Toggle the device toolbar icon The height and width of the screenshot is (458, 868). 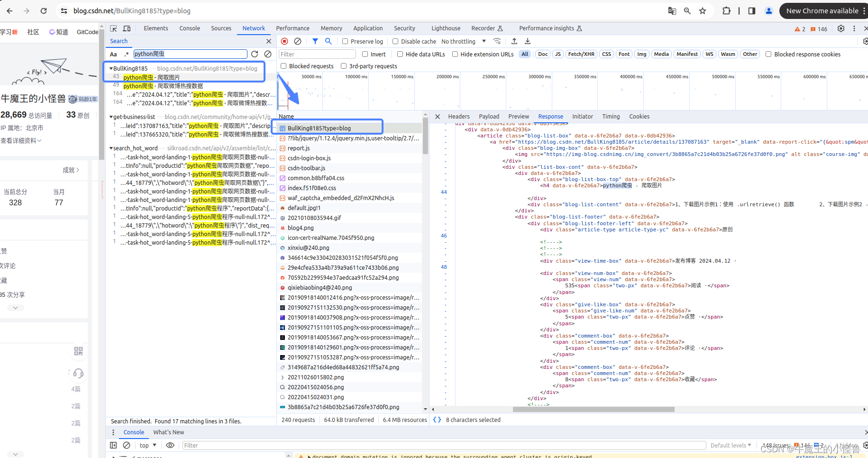pyautogui.click(x=127, y=28)
